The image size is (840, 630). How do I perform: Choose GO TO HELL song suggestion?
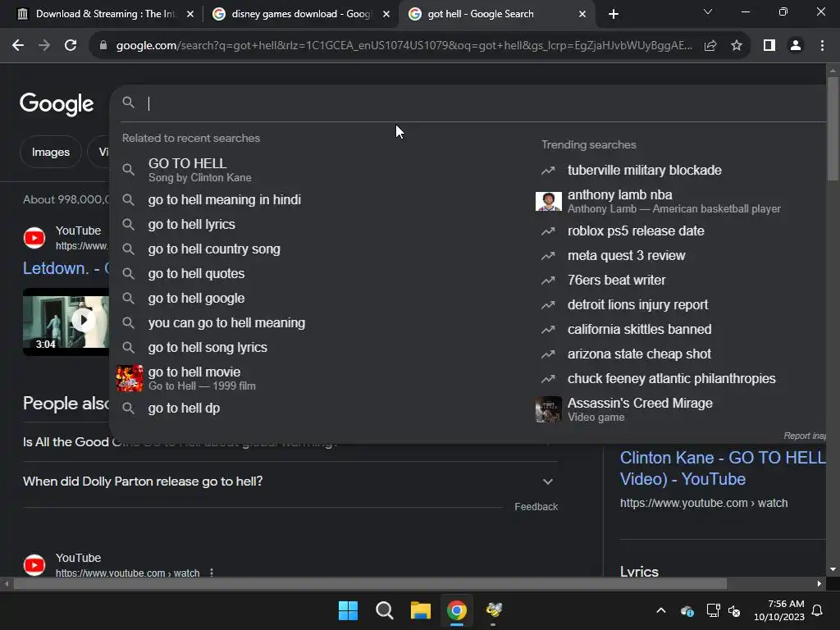[x=316, y=169]
